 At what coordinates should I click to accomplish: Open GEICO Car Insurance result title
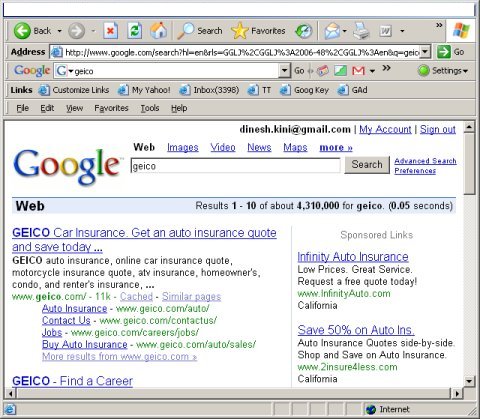point(144,240)
